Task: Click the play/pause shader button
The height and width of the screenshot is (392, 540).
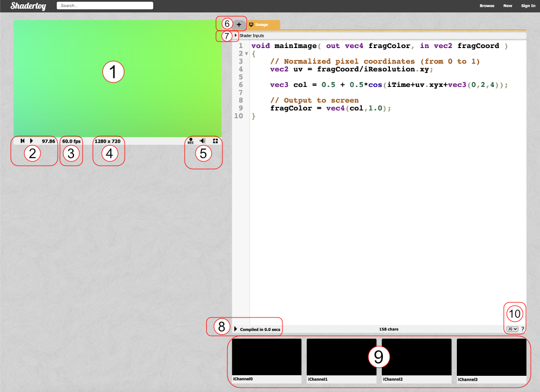Action: (31, 141)
